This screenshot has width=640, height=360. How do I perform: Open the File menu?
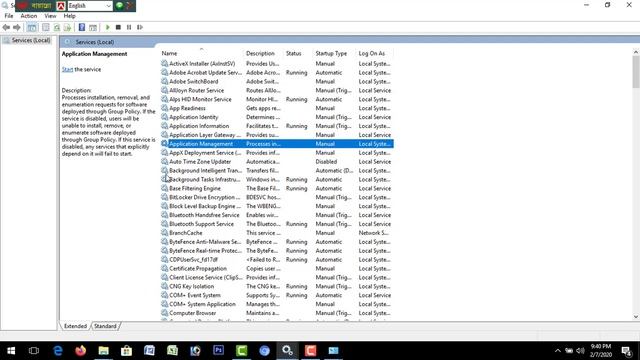[9, 16]
